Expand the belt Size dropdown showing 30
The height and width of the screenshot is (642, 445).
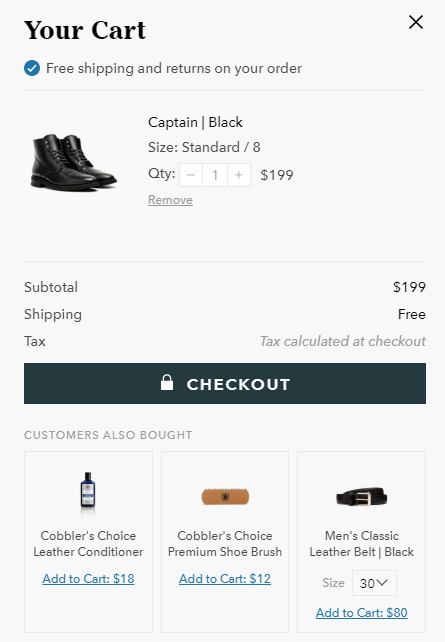374,583
